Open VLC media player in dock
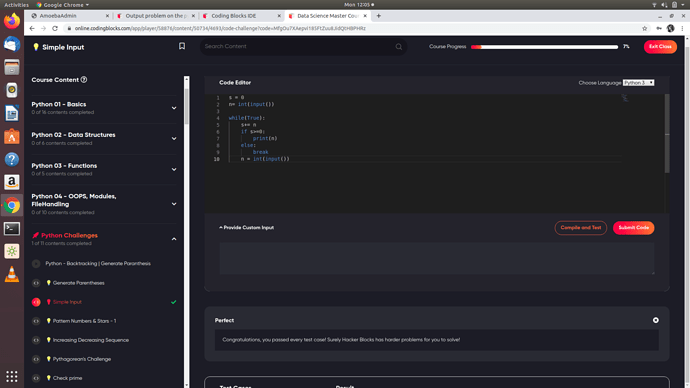690x388 pixels. click(x=12, y=274)
